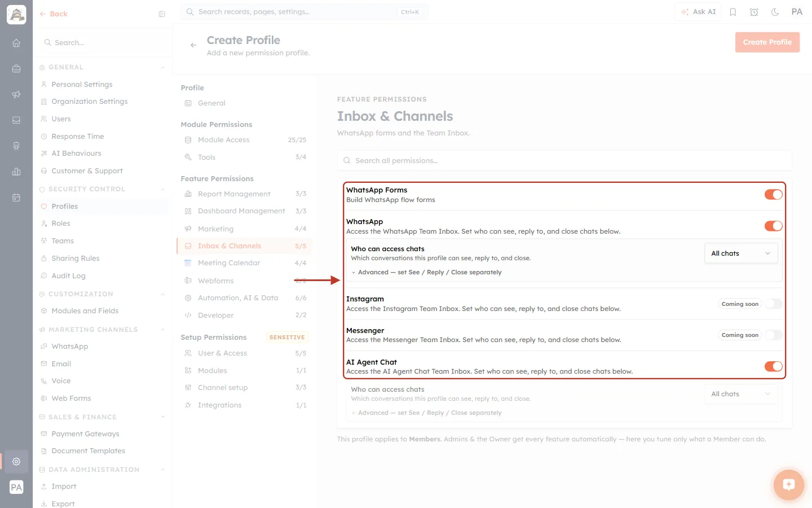Screen dimensions: 812x508
Task: Open the settings gear icon in the left rail
Action: click(x=16, y=461)
